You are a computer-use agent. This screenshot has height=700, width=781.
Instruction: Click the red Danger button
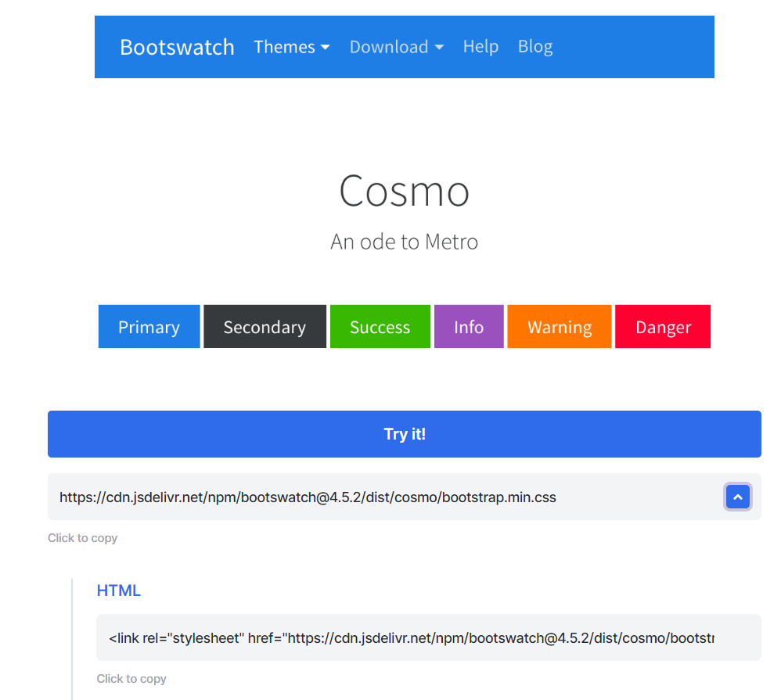pos(663,327)
